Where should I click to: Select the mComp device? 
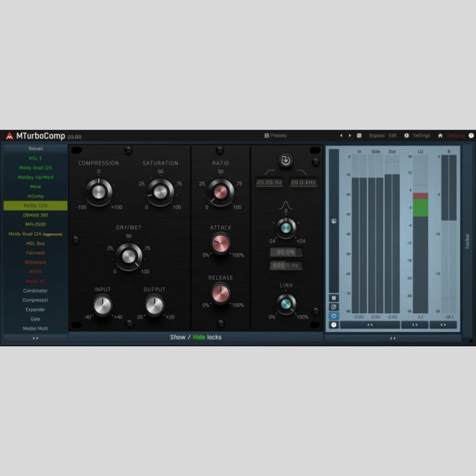tap(35, 196)
